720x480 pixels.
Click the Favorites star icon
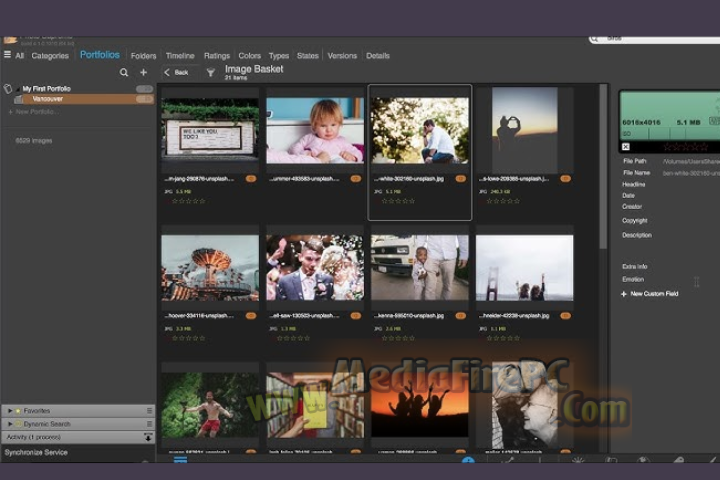pyautogui.click(x=18, y=411)
